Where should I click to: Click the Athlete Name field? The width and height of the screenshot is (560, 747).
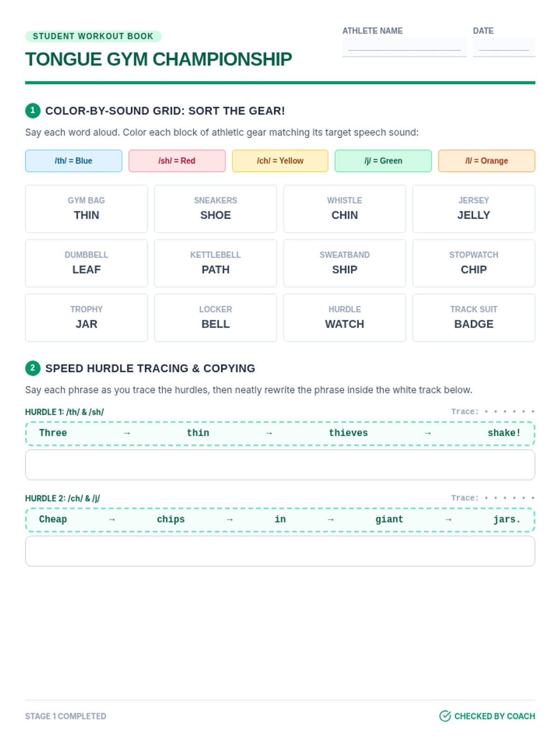pos(405,47)
